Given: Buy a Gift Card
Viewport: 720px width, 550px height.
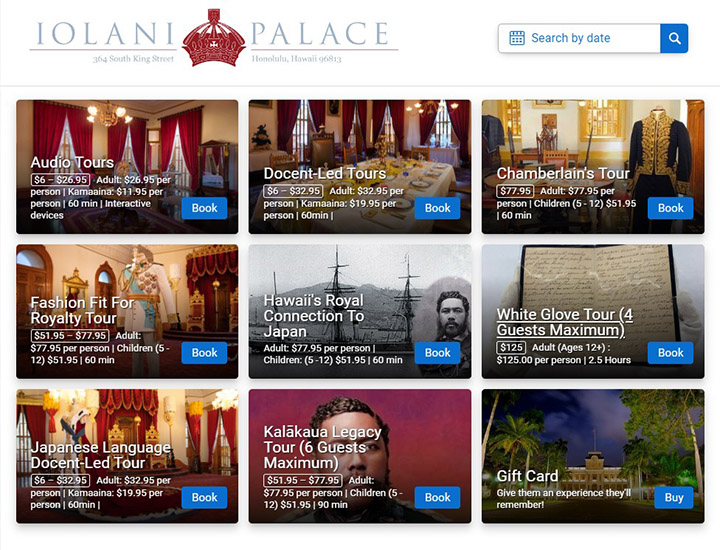Looking at the screenshot, I should [674, 498].
